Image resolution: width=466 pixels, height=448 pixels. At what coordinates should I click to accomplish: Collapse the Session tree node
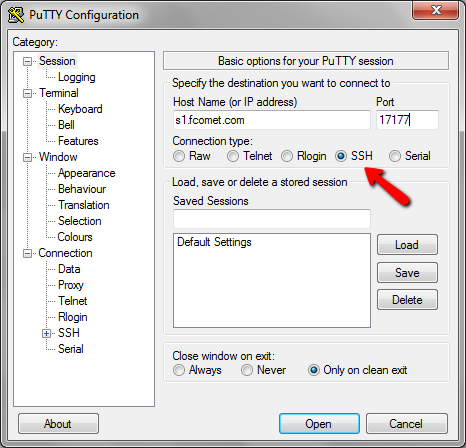click(x=27, y=61)
